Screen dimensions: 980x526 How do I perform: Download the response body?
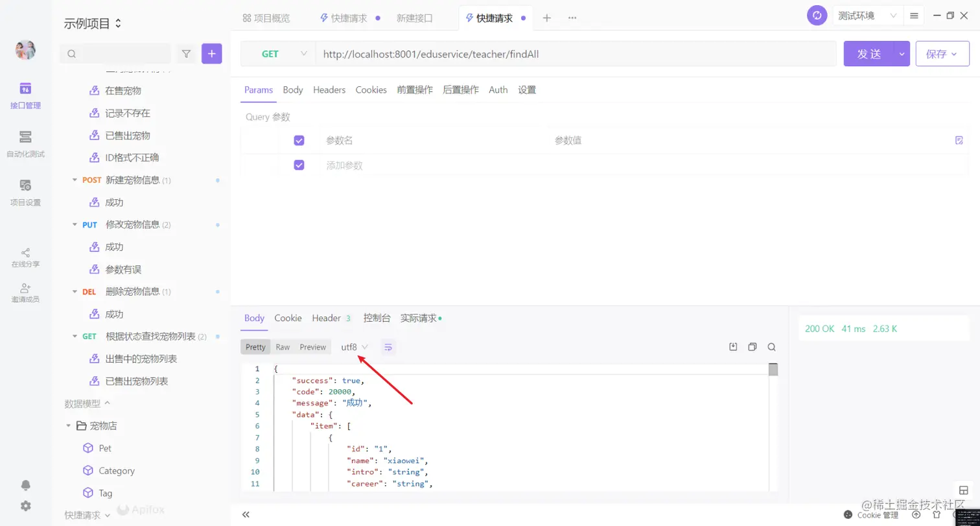pyautogui.click(x=732, y=347)
